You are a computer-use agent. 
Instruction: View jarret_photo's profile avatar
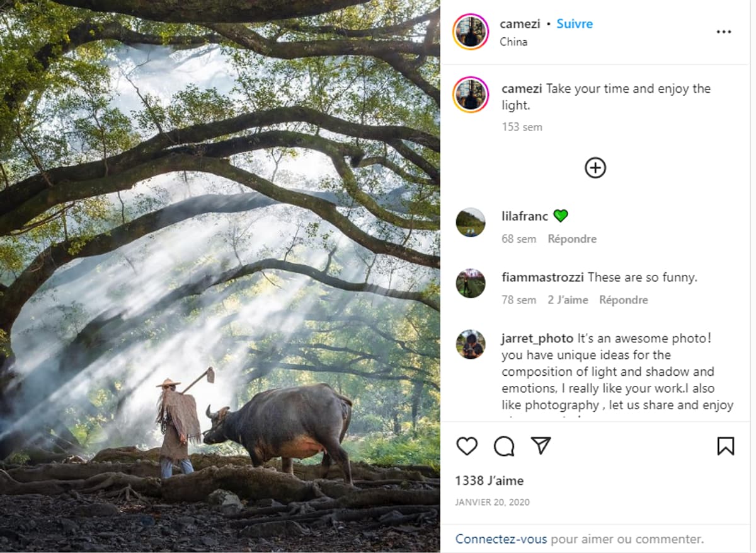click(x=471, y=344)
